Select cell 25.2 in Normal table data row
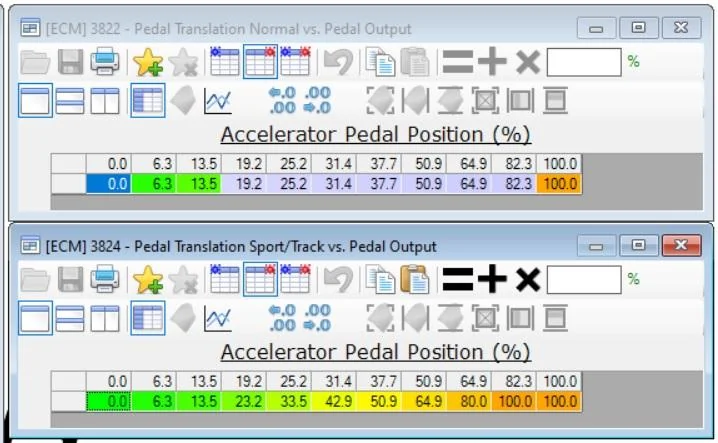This screenshot has height=443, width=718. [288, 184]
